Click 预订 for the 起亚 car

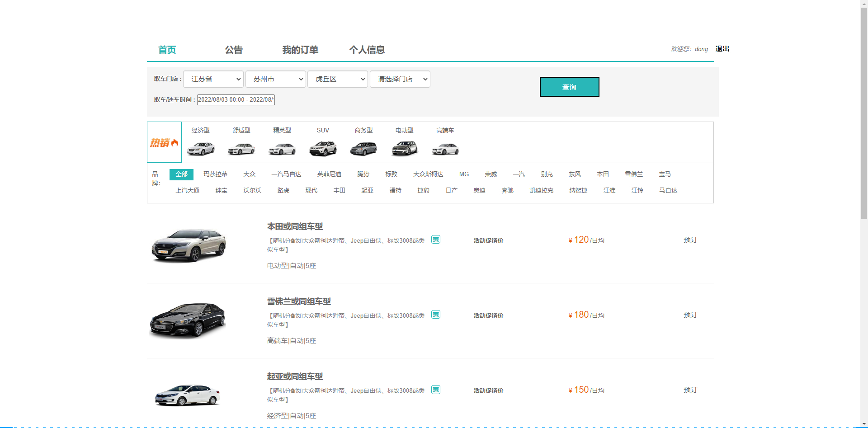click(691, 390)
